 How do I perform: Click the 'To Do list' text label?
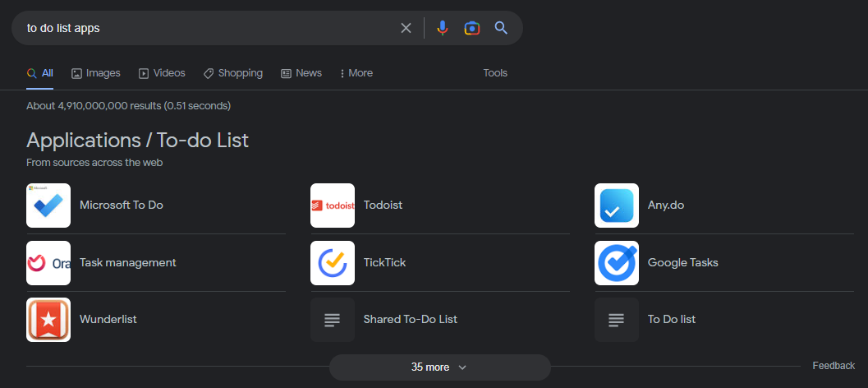point(672,319)
